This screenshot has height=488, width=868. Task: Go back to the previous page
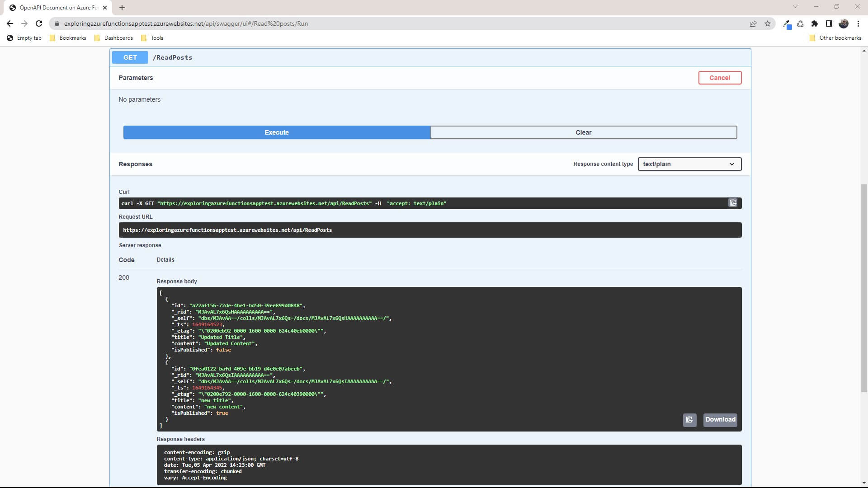10,23
